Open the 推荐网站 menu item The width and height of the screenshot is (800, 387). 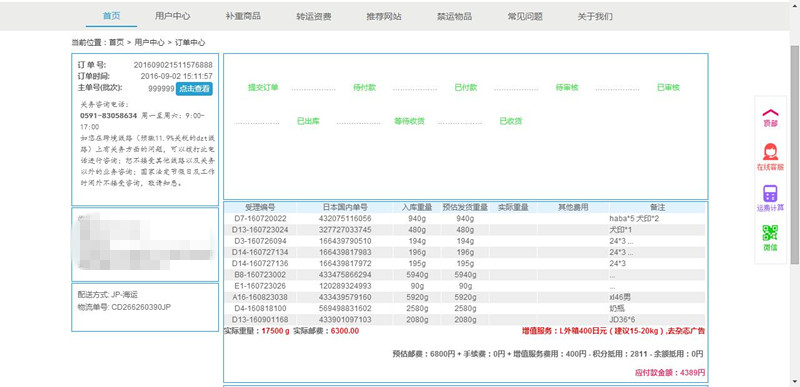tap(384, 16)
